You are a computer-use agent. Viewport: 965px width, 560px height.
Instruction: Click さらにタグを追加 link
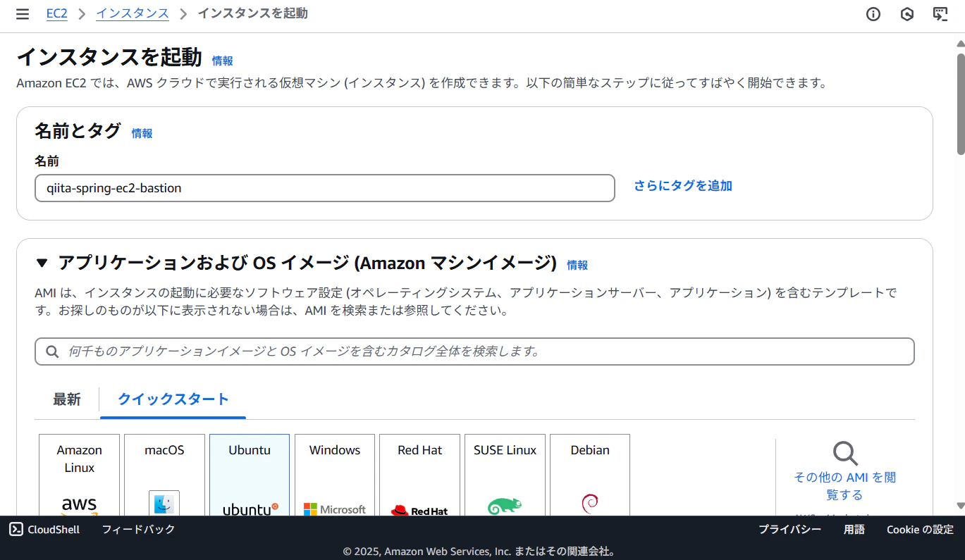pyautogui.click(x=683, y=186)
